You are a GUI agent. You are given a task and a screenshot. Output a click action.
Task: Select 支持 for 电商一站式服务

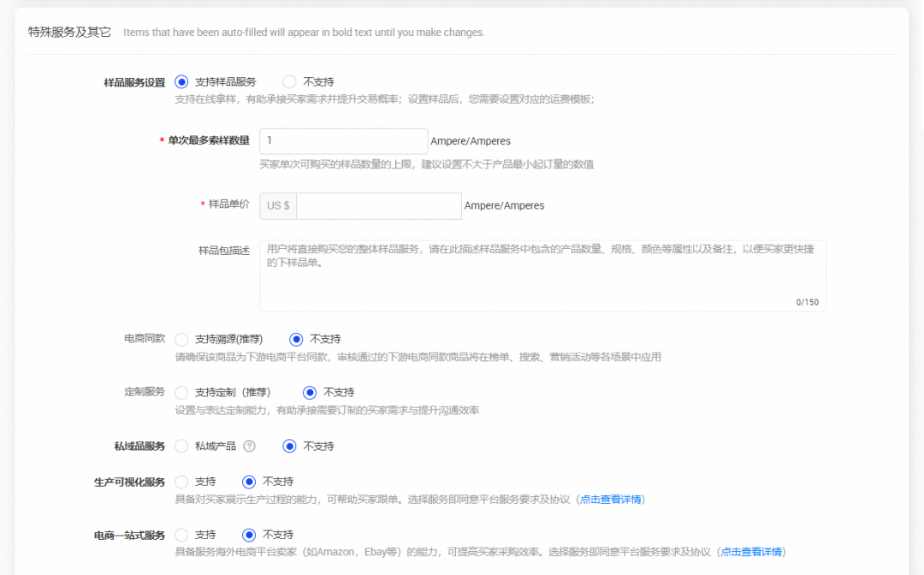[181, 534]
